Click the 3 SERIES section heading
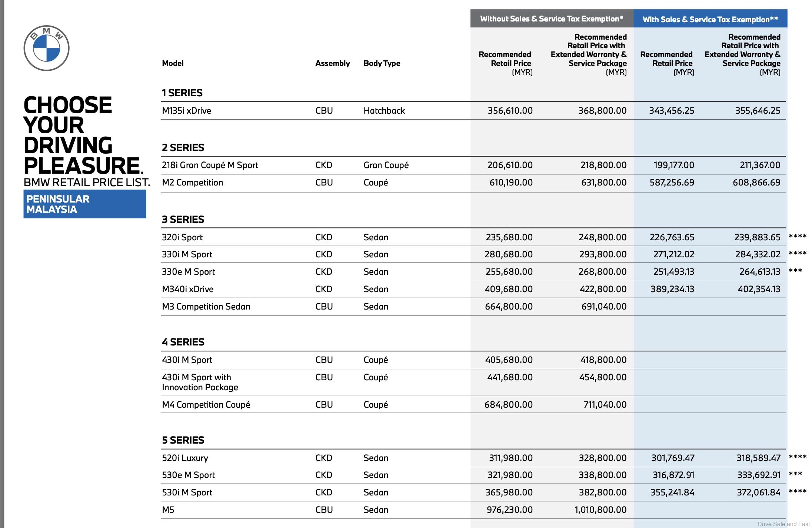 pos(183,220)
